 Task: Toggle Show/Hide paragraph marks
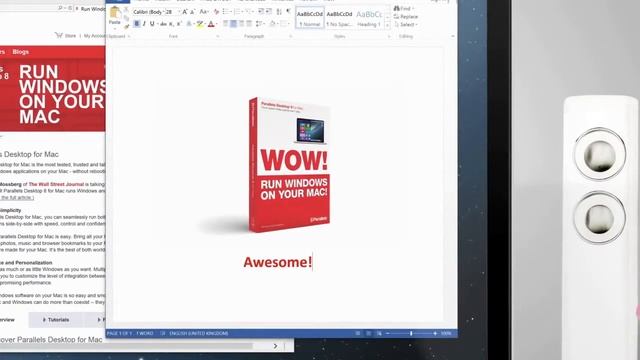click(x=288, y=11)
